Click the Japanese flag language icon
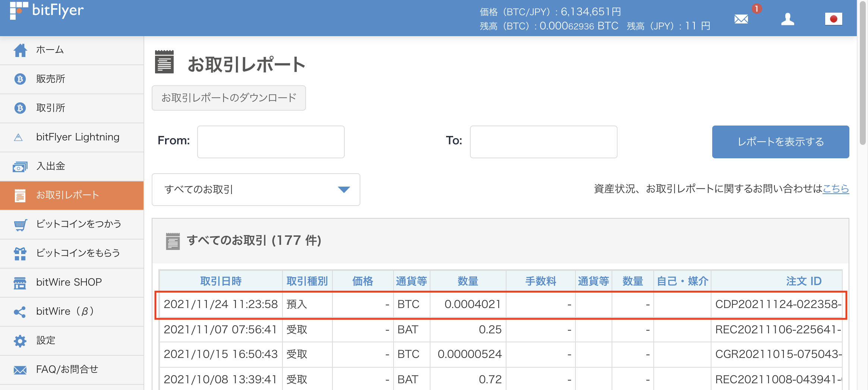The image size is (868, 390). click(x=834, y=19)
